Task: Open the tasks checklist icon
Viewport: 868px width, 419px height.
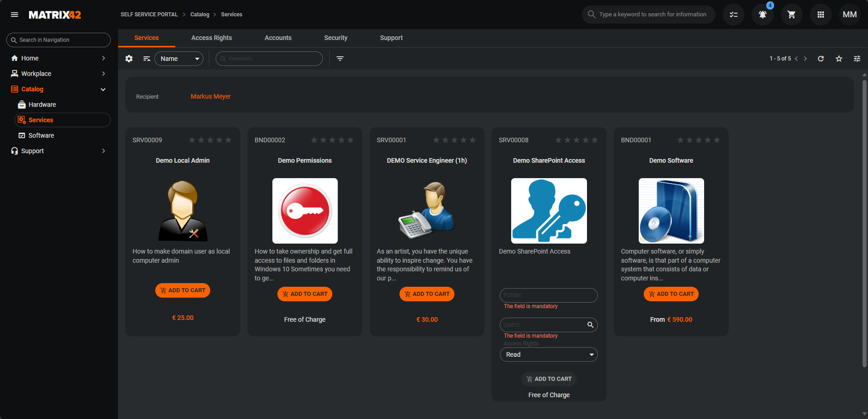Action: [734, 15]
